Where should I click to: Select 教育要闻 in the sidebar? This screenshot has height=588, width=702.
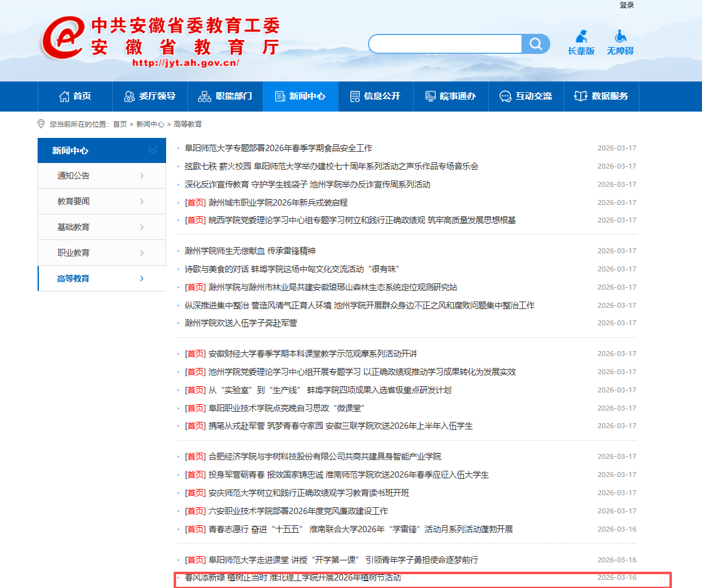[x=73, y=202]
